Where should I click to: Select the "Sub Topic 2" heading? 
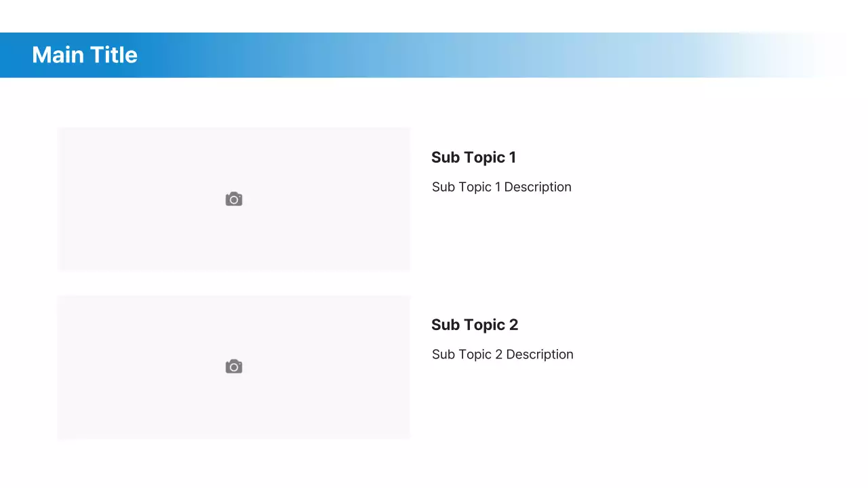tap(474, 325)
